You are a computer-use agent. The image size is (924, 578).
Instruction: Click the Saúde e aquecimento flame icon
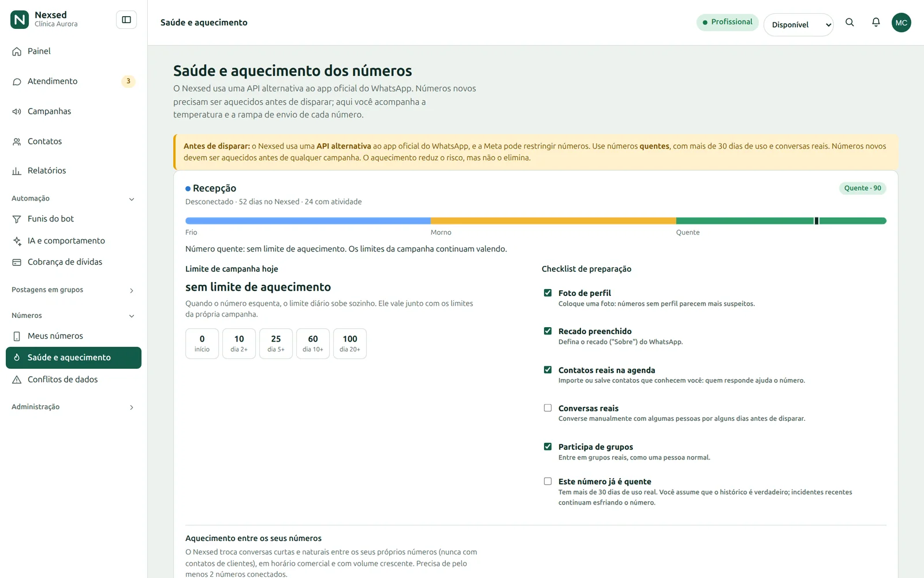tap(17, 358)
